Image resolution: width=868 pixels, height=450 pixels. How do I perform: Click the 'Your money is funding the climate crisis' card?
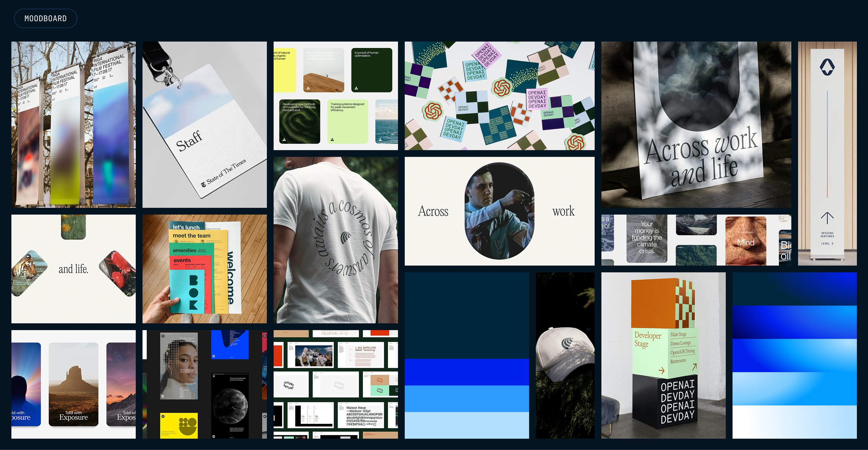[x=646, y=238]
